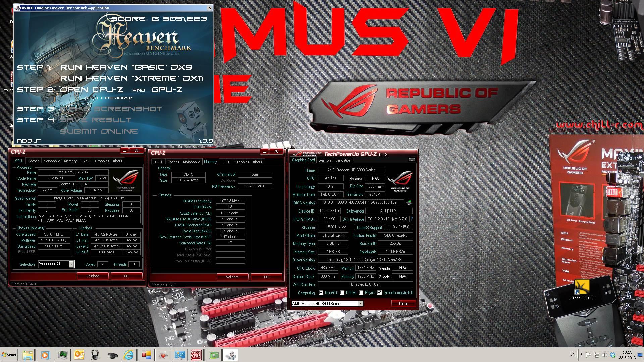Click Run Heaven "Xtreme" DX11
Image resolution: width=644 pixels, height=362 pixels.
point(131,78)
